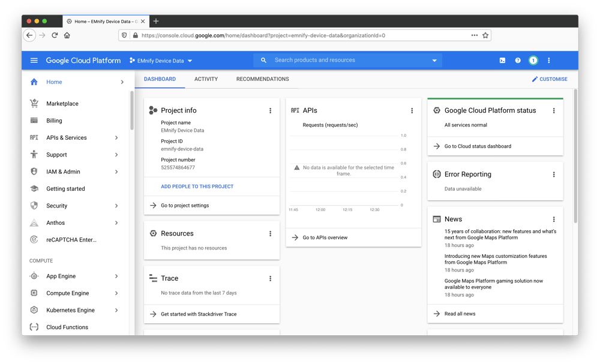The height and width of the screenshot is (364, 600).
Task: Open a new browser tab
Action: [x=156, y=21]
